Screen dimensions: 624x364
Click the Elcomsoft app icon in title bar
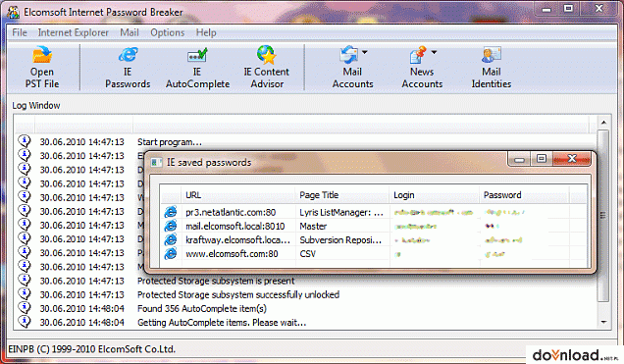point(13,13)
